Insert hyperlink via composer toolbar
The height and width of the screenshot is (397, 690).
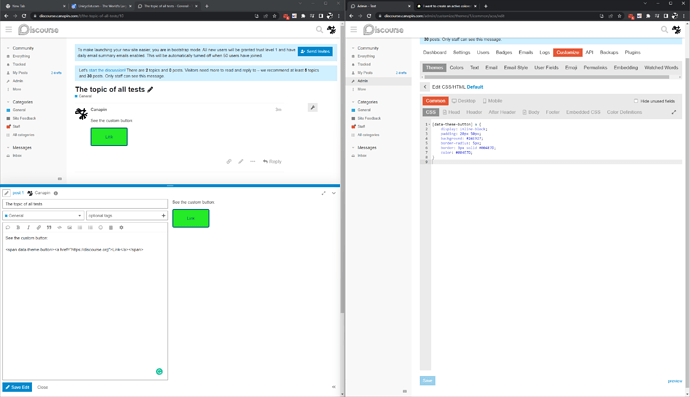pyautogui.click(x=39, y=228)
